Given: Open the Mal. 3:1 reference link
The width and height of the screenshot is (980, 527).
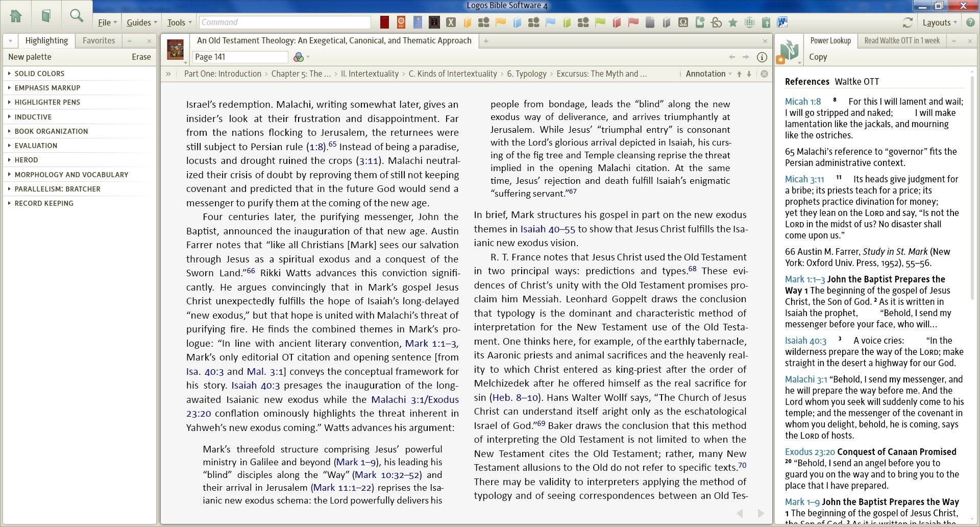Looking at the screenshot, I should 265,372.
